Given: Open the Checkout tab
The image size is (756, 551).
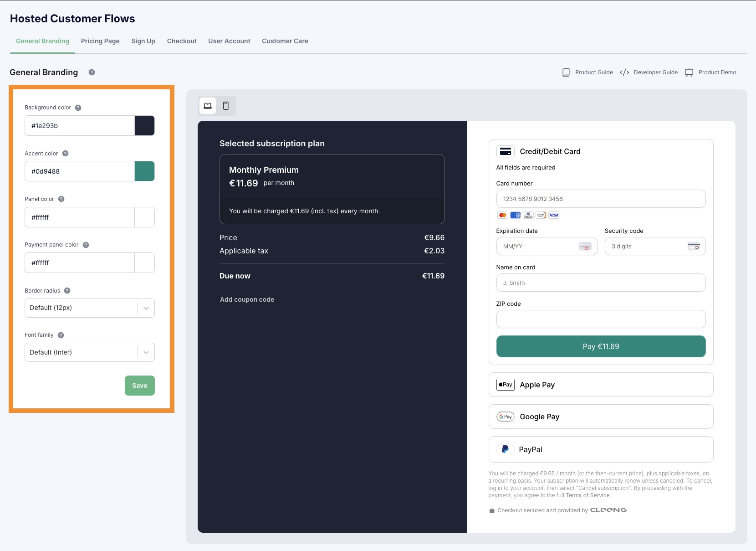Looking at the screenshot, I should pos(182,41).
